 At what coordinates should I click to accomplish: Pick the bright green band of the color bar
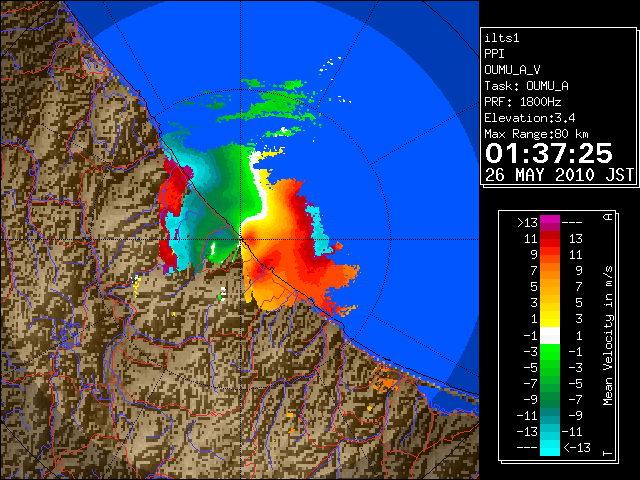(x=550, y=351)
